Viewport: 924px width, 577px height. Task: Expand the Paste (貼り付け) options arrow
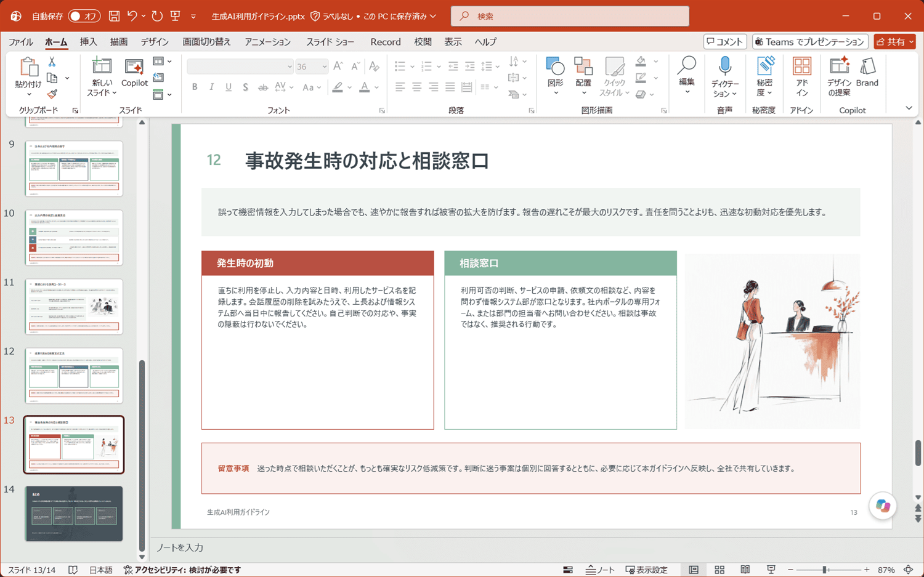28,94
